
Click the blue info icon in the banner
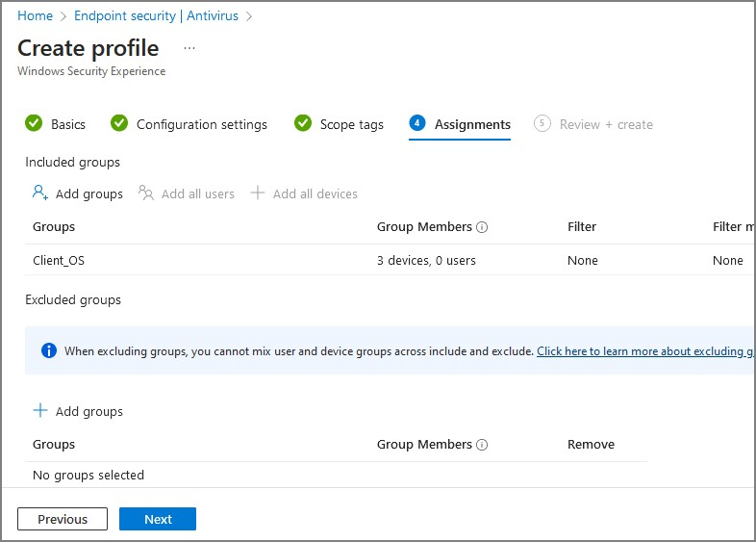click(x=49, y=350)
